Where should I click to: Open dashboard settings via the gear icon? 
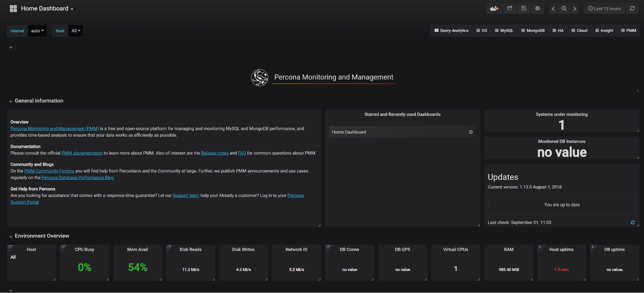click(537, 8)
